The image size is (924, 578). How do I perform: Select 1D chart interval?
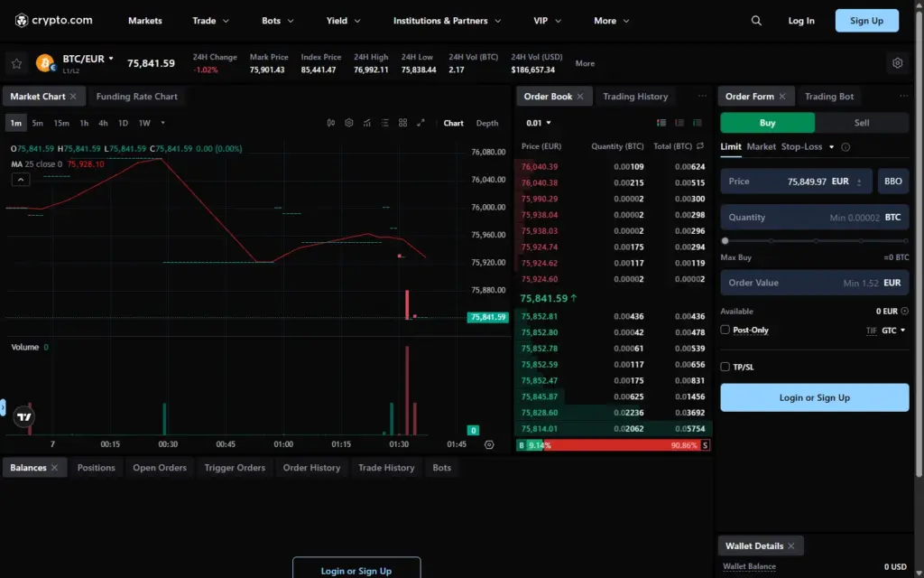(123, 123)
